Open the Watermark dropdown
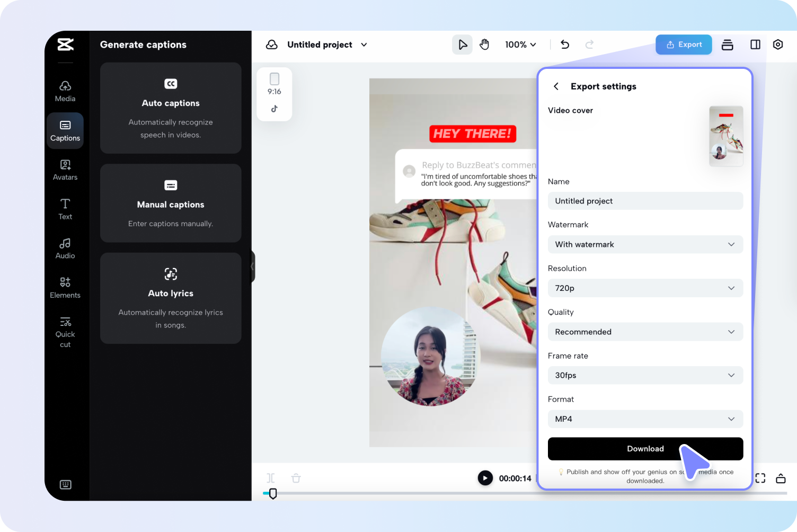Viewport: 797px width, 532px height. tap(645, 244)
